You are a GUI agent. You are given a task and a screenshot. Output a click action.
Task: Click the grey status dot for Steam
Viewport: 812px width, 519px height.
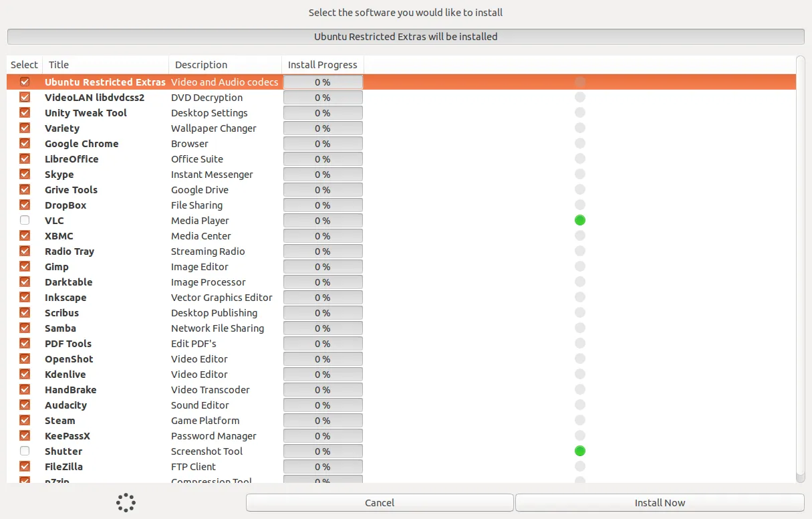pos(580,420)
